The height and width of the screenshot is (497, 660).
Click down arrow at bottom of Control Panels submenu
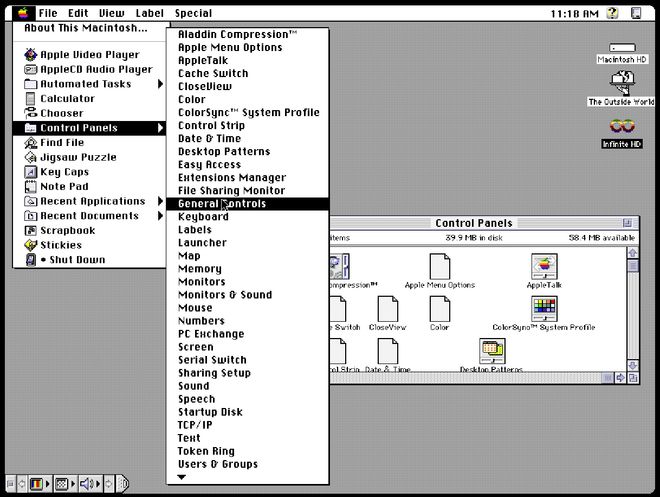click(x=181, y=477)
